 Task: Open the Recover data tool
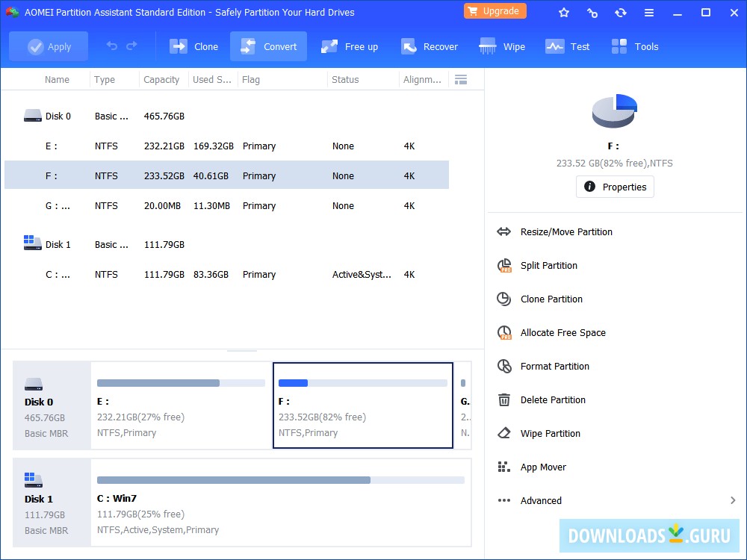tap(430, 46)
